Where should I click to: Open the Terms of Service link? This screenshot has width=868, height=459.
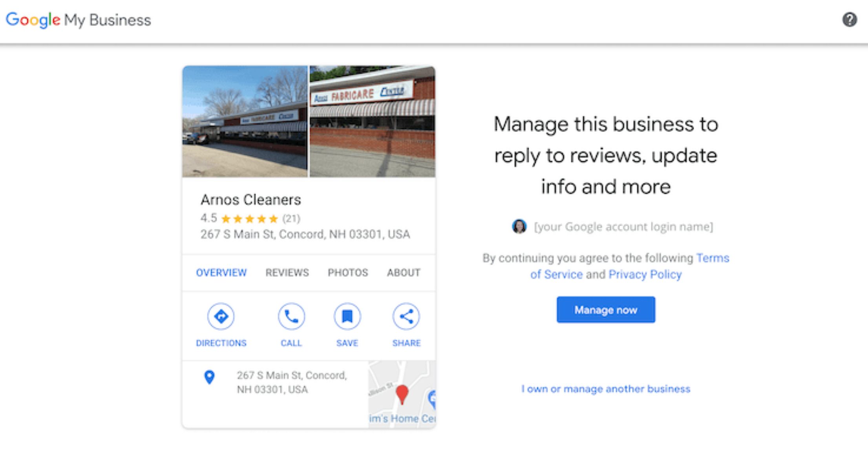(x=712, y=258)
